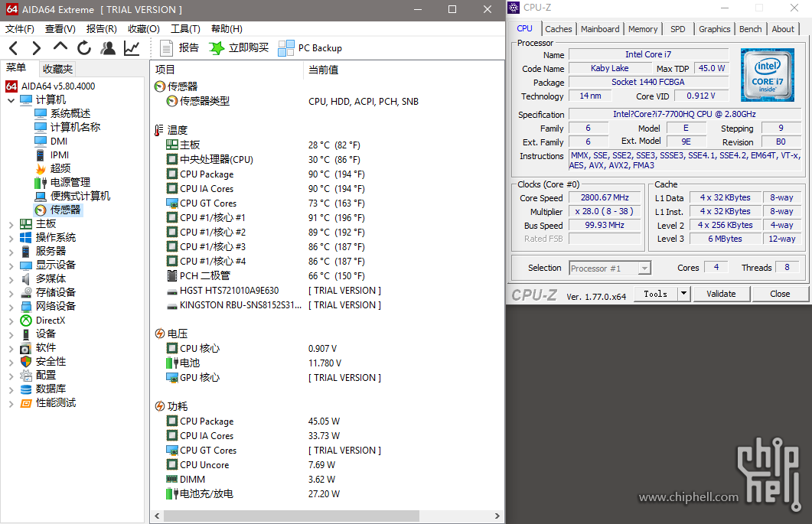Collapse the 计算机 tree node
The width and height of the screenshot is (812, 524).
point(11,100)
